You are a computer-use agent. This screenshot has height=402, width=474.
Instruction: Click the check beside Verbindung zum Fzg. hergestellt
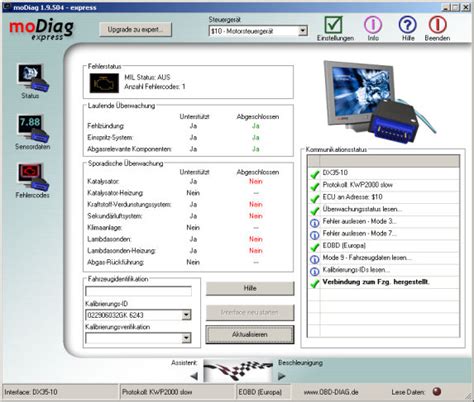315,283
